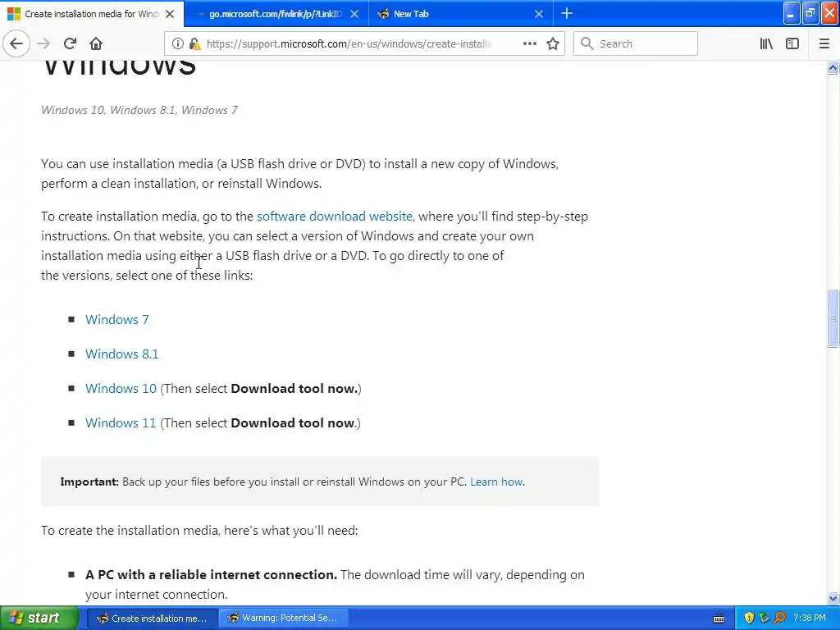Click the URL address field

(x=348, y=44)
